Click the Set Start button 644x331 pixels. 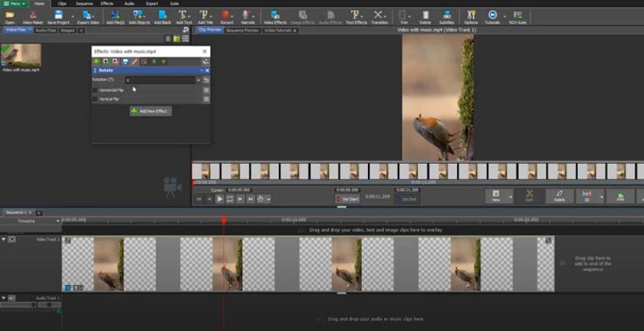[347, 198]
